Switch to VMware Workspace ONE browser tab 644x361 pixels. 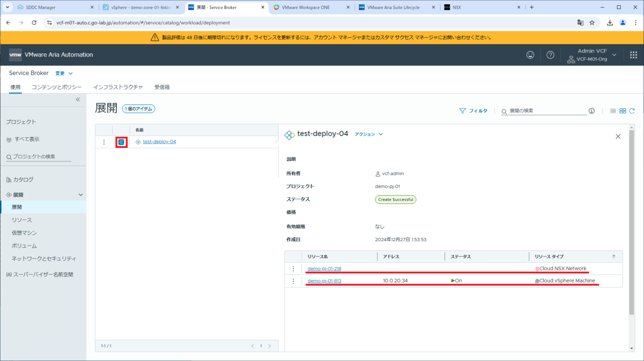click(x=312, y=8)
